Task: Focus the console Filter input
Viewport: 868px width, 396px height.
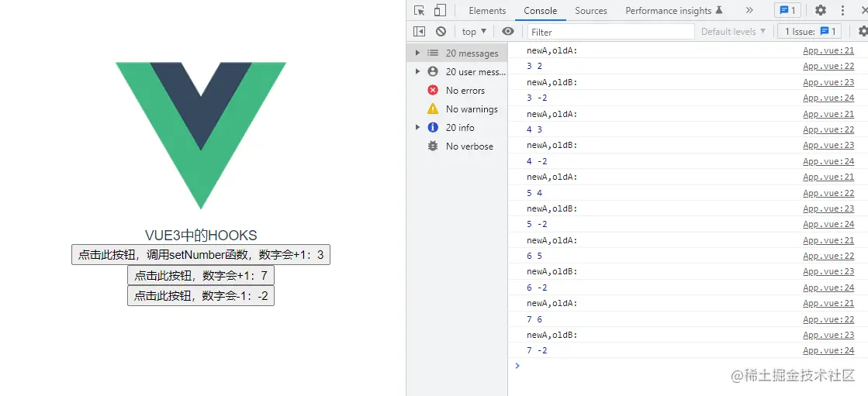Action: pos(610,32)
